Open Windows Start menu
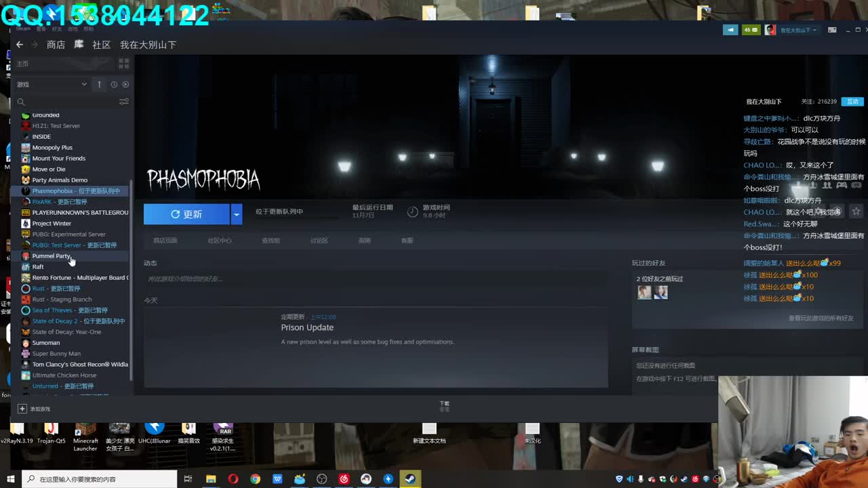The height and width of the screenshot is (488, 868). click(11, 479)
